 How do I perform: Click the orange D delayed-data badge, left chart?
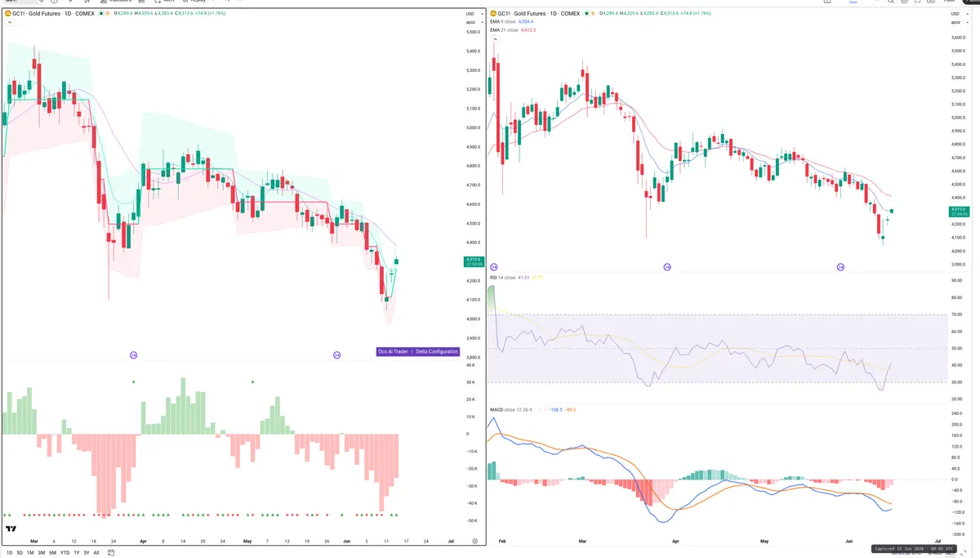point(107,14)
